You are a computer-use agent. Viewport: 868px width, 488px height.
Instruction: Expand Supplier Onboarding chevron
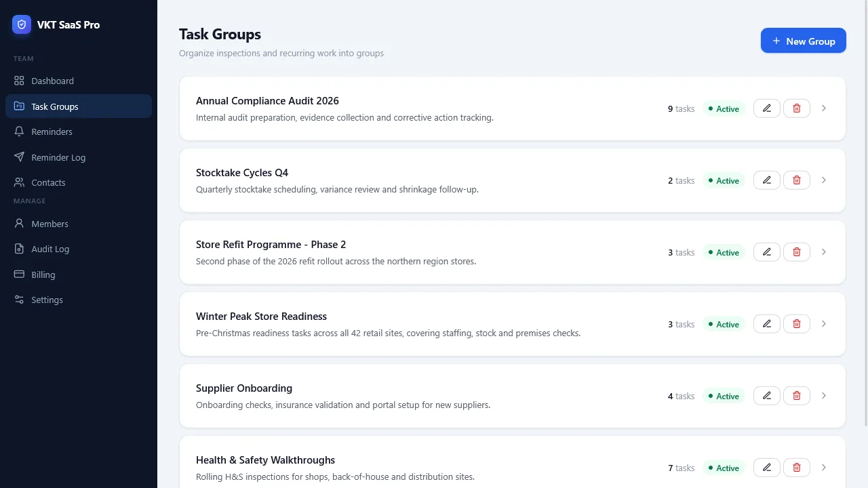824,396
